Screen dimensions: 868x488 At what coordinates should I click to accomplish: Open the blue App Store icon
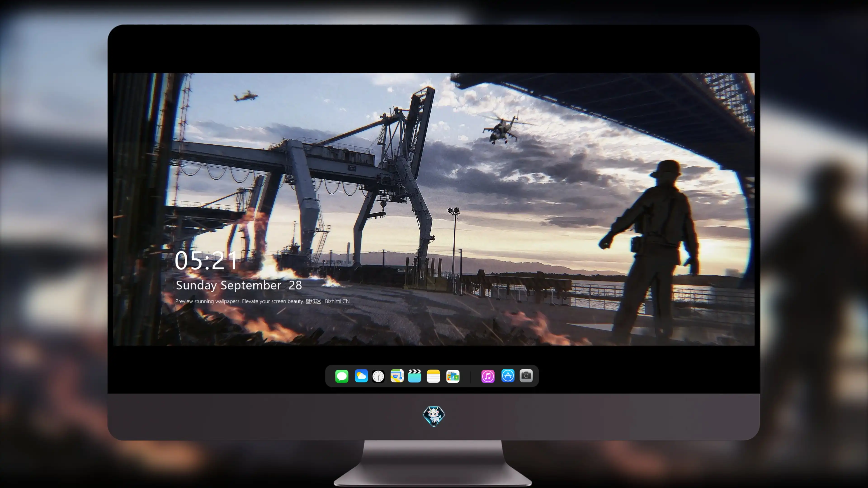(x=508, y=375)
